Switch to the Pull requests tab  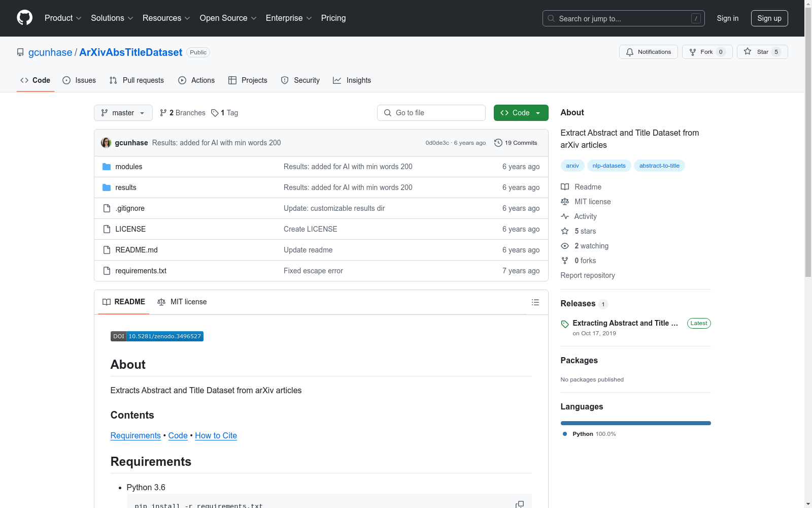[x=137, y=80]
